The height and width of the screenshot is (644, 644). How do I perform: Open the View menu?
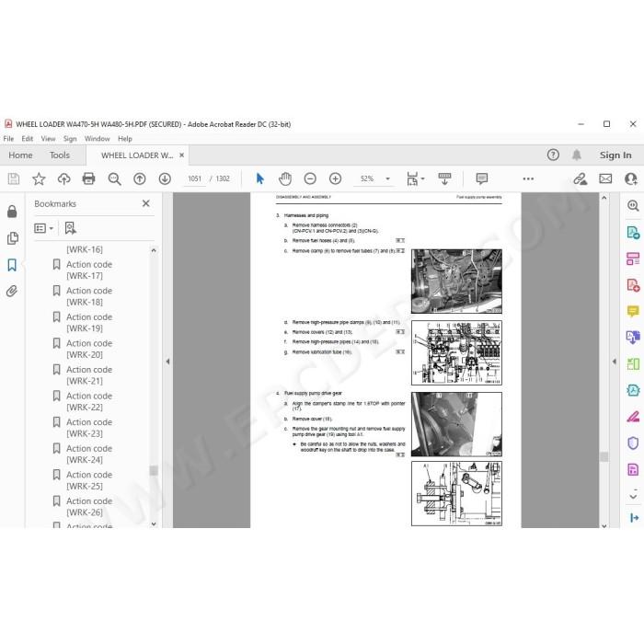48,139
